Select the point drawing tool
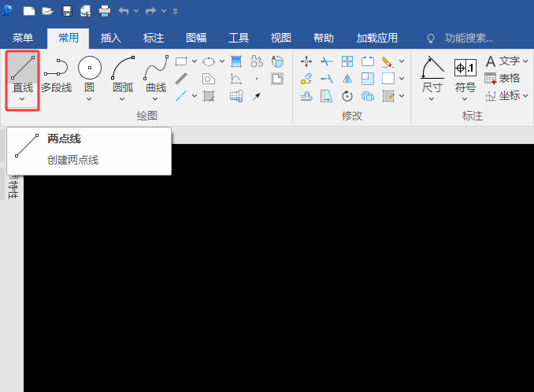Viewport: 534px width, 392px height. (257, 79)
